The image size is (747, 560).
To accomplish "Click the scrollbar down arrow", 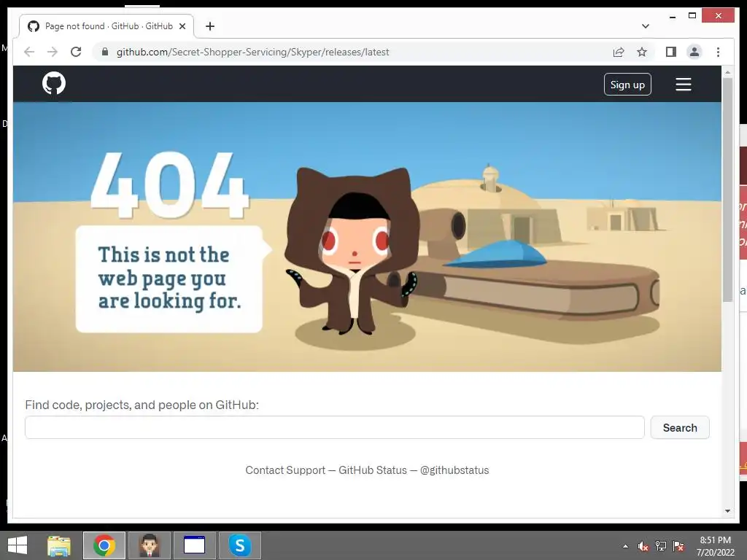I will pos(727,511).
